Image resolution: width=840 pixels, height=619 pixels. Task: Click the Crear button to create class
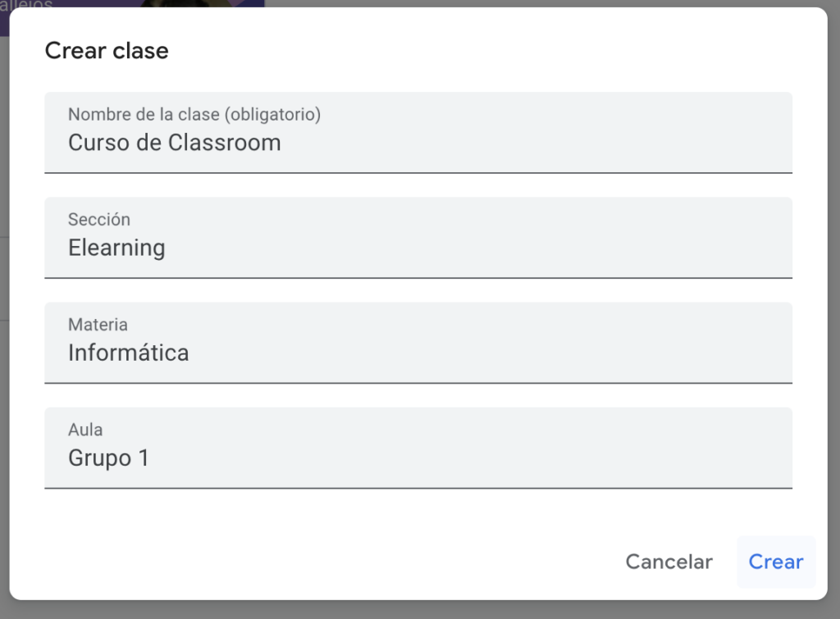[x=776, y=562]
